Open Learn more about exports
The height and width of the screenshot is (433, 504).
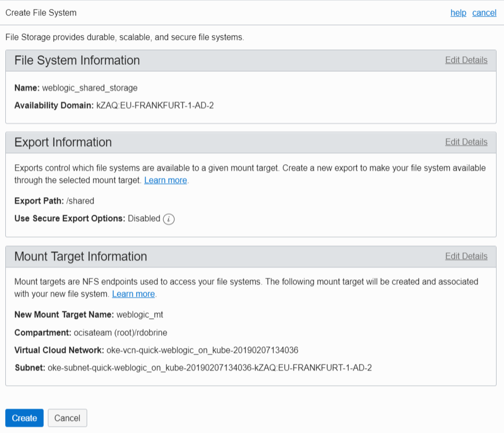pyautogui.click(x=165, y=180)
